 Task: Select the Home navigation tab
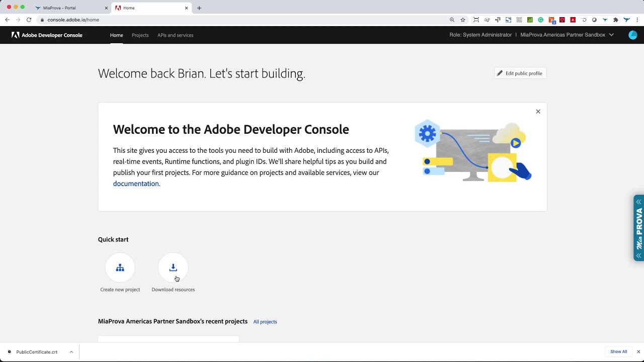coord(116,35)
